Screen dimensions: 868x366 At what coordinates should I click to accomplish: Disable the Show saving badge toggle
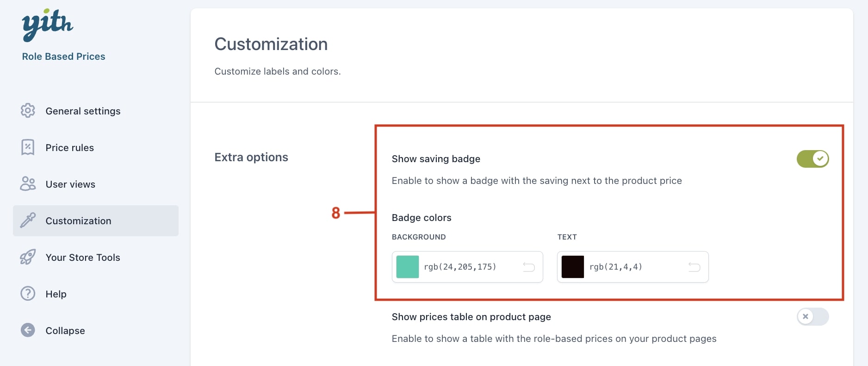click(x=812, y=159)
